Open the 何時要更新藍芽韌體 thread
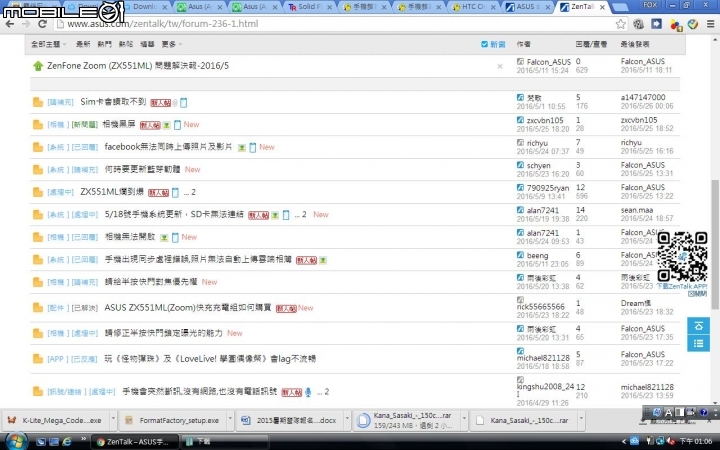This screenshot has width=720, height=450. [x=142, y=169]
